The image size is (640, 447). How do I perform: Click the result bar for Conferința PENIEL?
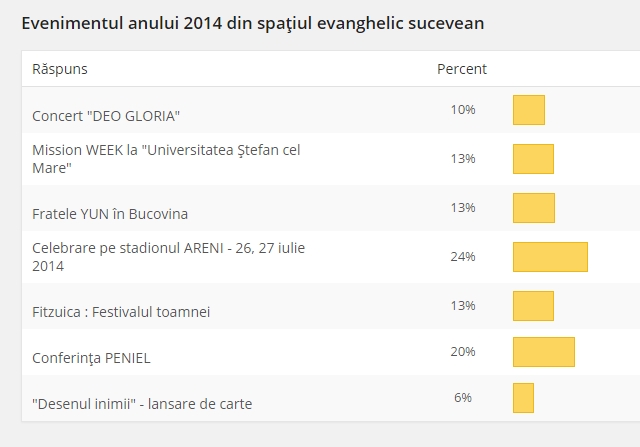[x=544, y=352]
